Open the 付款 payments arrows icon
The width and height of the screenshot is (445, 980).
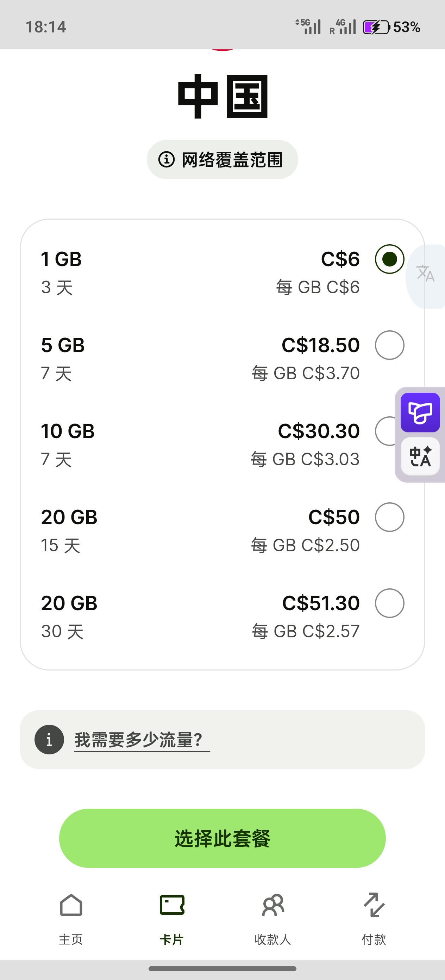point(374,905)
